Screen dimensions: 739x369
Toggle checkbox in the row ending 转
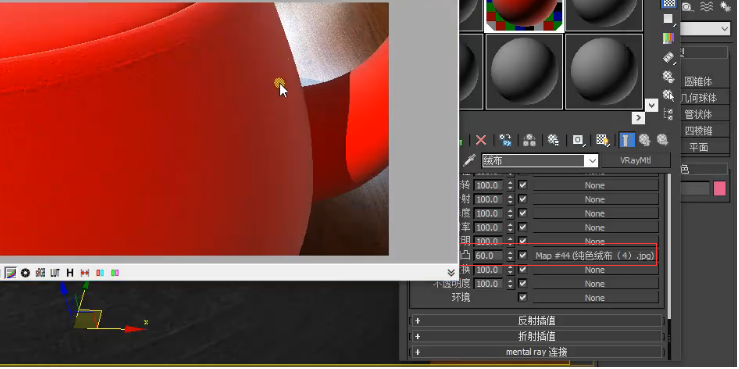(522, 185)
